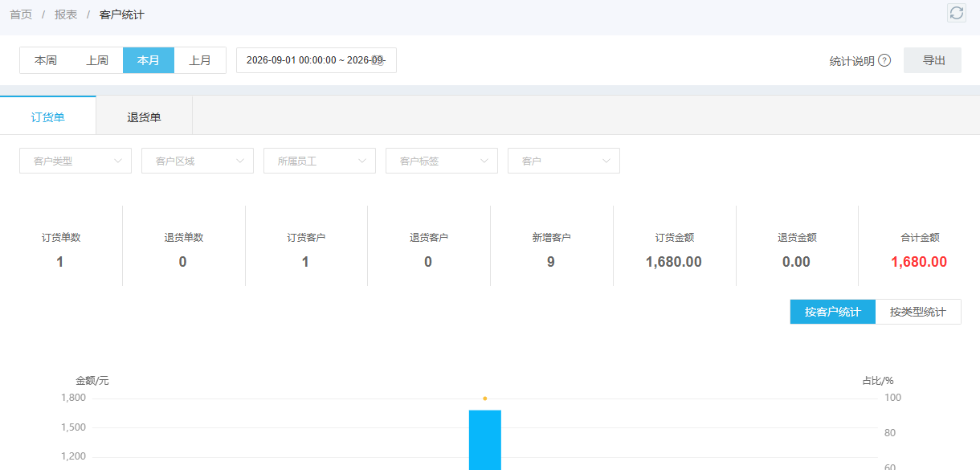Screen dimensions: 980x470
Task: Click the yellow percentage point on chart
Action: [485, 398]
